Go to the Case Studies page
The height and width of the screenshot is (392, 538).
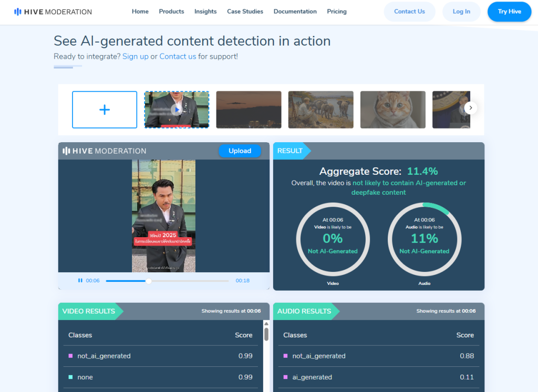click(x=245, y=12)
